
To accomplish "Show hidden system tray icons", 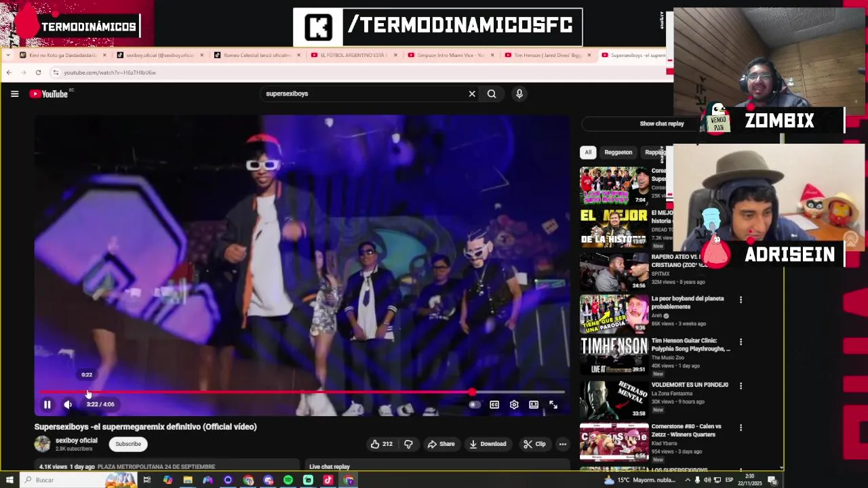I will [x=688, y=480].
